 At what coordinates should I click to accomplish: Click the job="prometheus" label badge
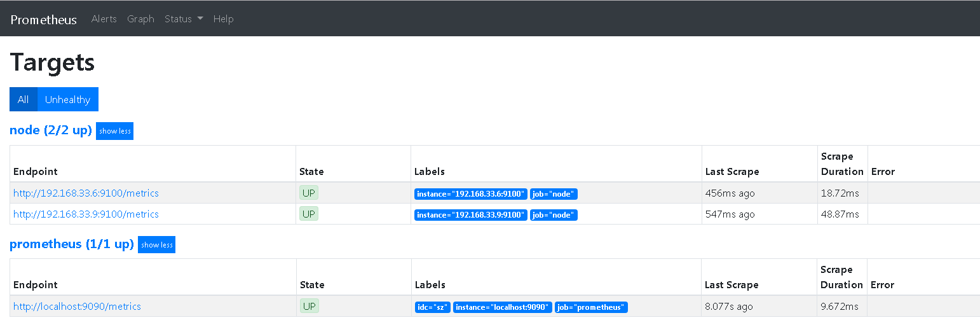click(x=591, y=307)
